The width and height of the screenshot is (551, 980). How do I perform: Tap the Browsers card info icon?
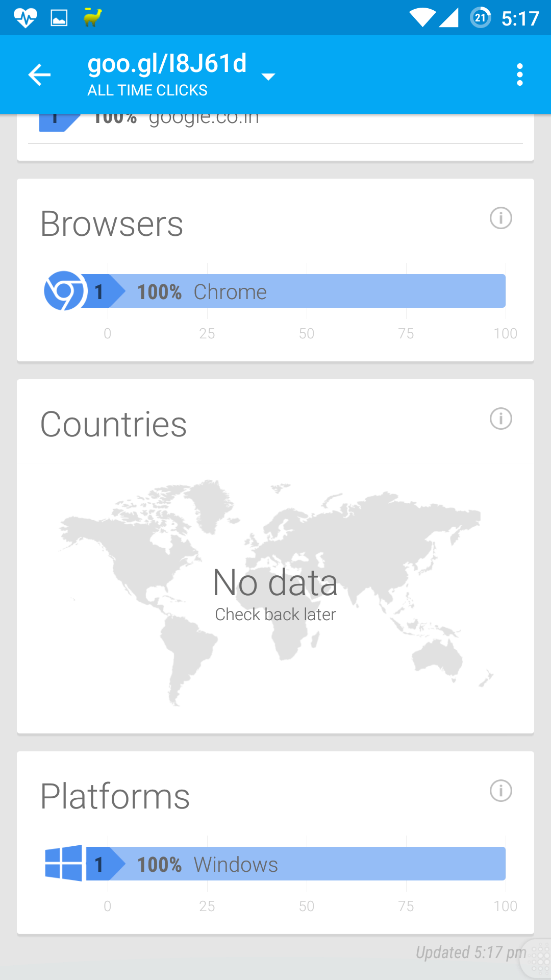point(500,218)
